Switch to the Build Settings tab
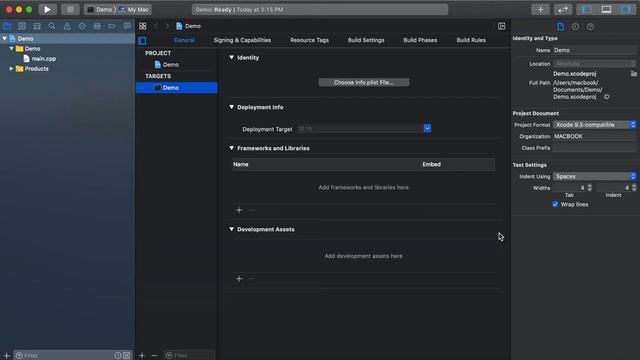 366,40
